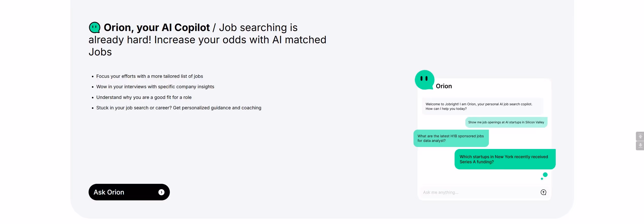Viewport: 644px width, 224px height.
Task: Click the Orion name in chat header
Action: tap(444, 86)
